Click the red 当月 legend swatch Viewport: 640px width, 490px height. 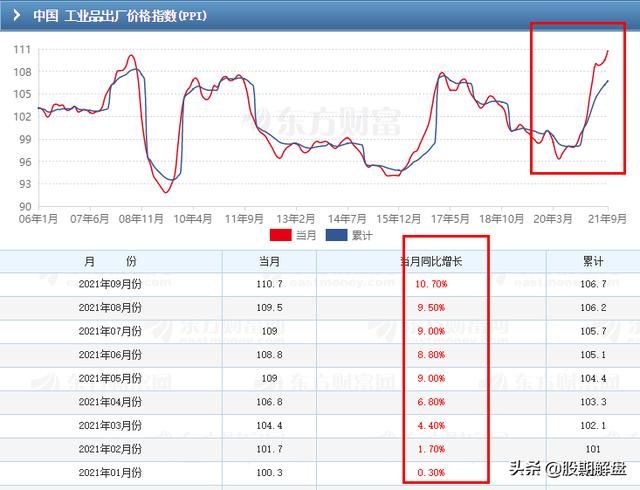coord(282,236)
